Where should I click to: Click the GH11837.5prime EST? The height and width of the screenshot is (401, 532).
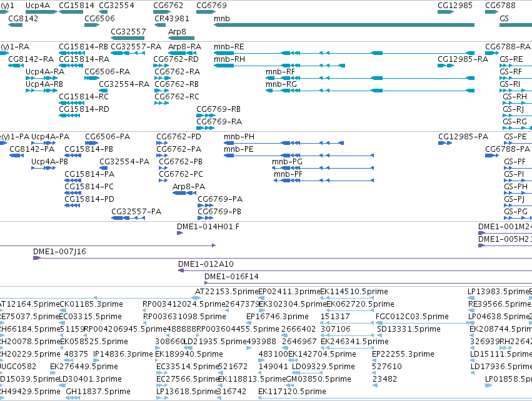click(73, 398)
